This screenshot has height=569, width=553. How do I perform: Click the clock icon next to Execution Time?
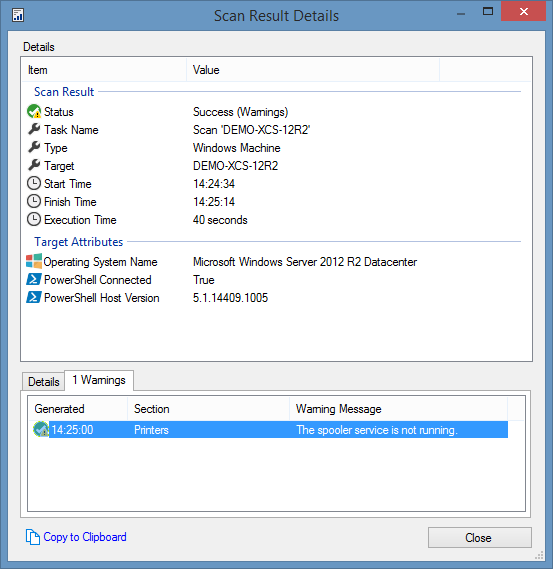tap(34, 219)
